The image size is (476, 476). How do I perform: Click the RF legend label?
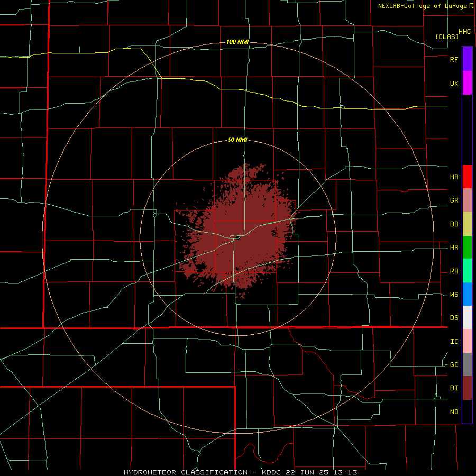point(454,59)
